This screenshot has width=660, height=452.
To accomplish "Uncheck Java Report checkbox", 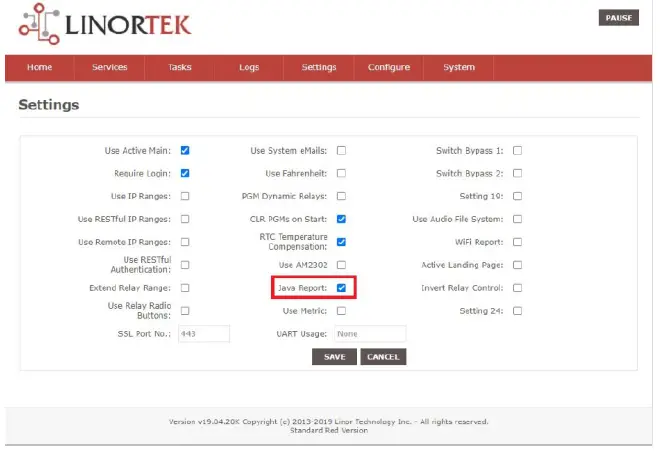I will pos(341,288).
